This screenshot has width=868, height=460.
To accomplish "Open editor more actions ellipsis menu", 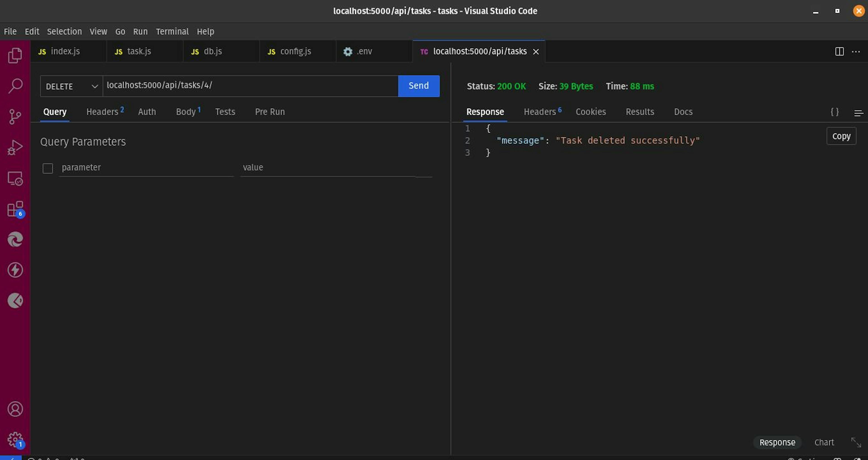I will (x=856, y=52).
